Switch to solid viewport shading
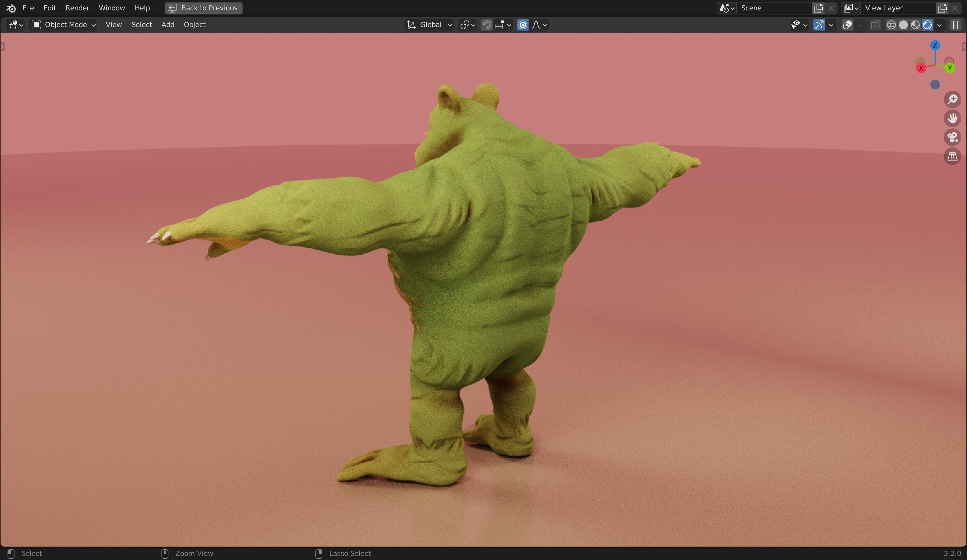The width and height of the screenshot is (967, 560). pyautogui.click(x=903, y=25)
